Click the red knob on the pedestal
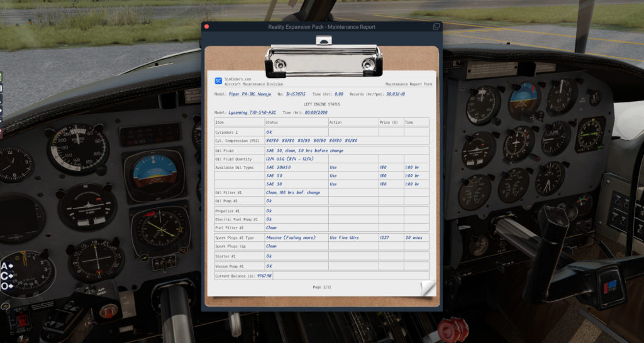The image size is (644, 343). coord(453,329)
